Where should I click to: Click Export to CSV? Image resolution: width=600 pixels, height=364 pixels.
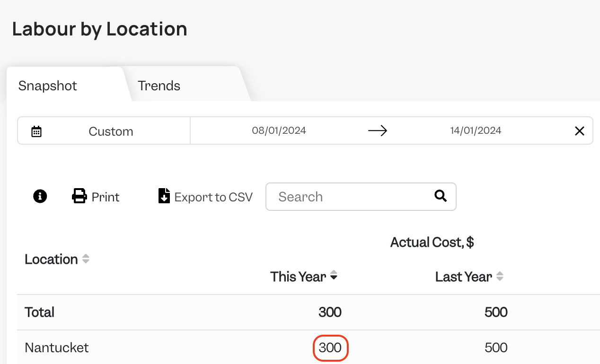click(x=213, y=197)
